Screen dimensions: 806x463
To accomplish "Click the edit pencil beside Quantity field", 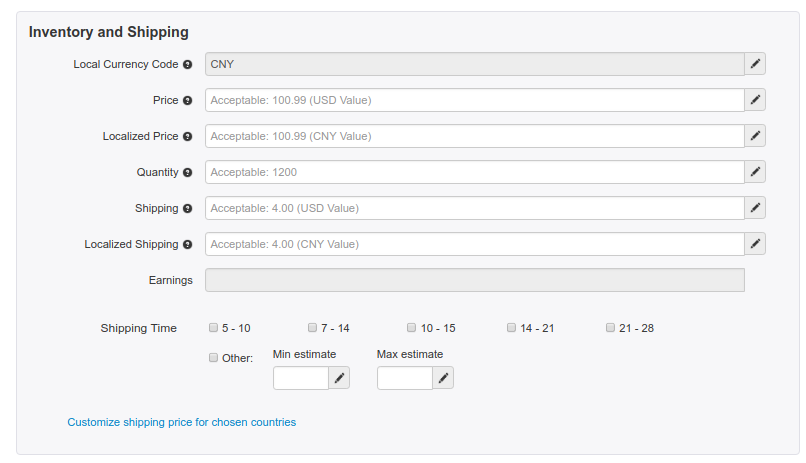I will (756, 172).
